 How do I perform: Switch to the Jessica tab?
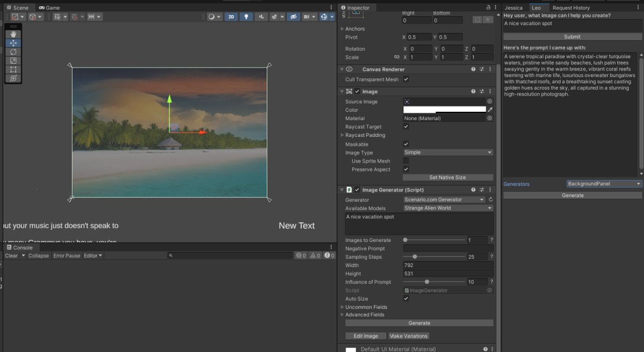click(513, 7)
